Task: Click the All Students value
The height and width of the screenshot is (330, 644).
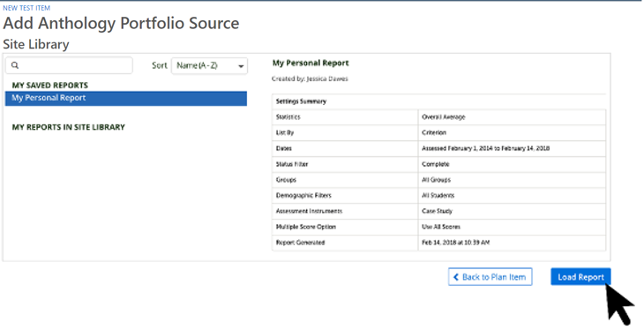Action: (x=438, y=195)
